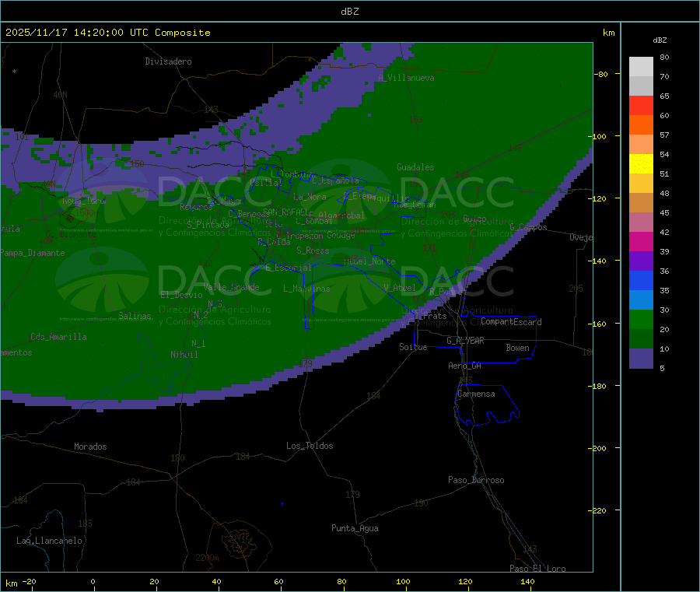Click the 80 dBZ light gray swatch
This screenshot has height=592, width=700.
[x=641, y=67]
